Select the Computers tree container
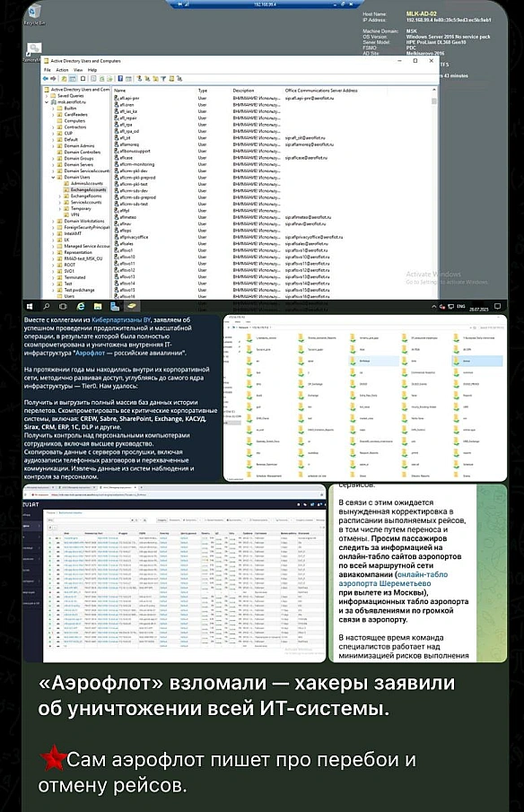 coord(71,120)
